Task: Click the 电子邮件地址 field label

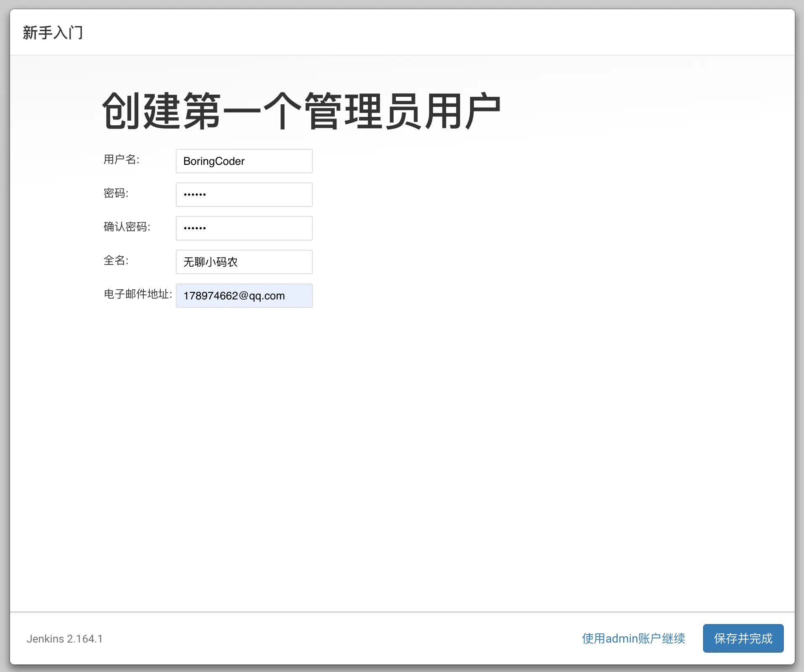Action: point(138,295)
